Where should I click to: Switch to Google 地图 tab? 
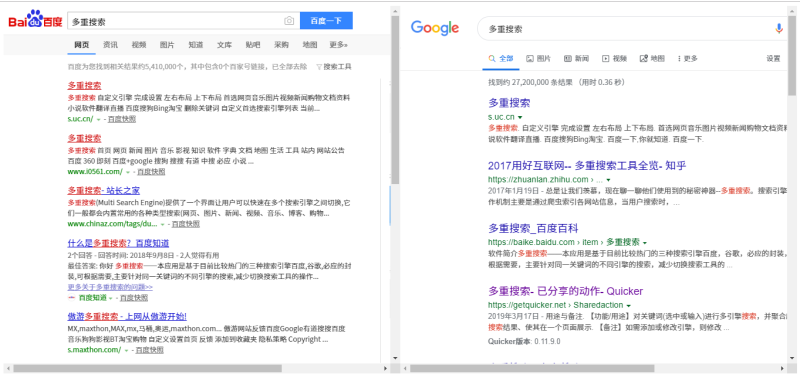(652, 59)
